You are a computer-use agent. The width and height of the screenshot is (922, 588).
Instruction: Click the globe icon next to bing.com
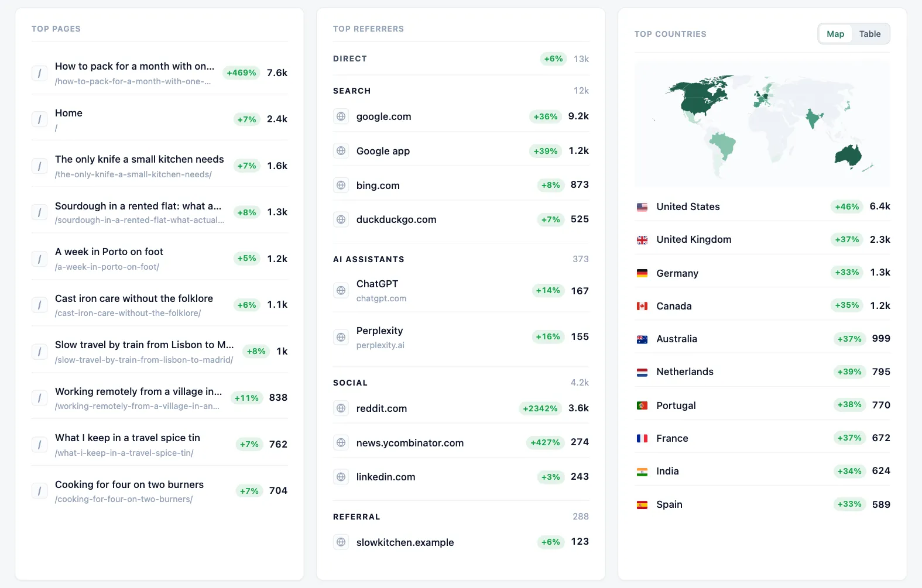pos(341,185)
